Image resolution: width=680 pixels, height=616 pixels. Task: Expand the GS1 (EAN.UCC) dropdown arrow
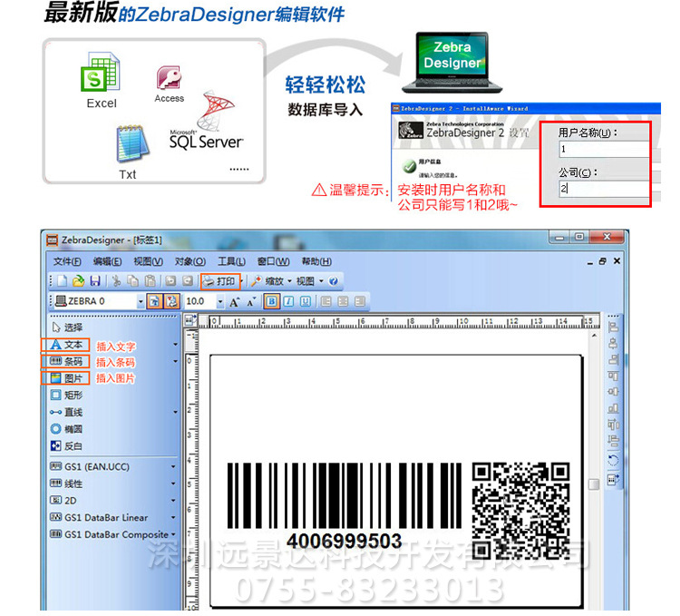(173, 467)
